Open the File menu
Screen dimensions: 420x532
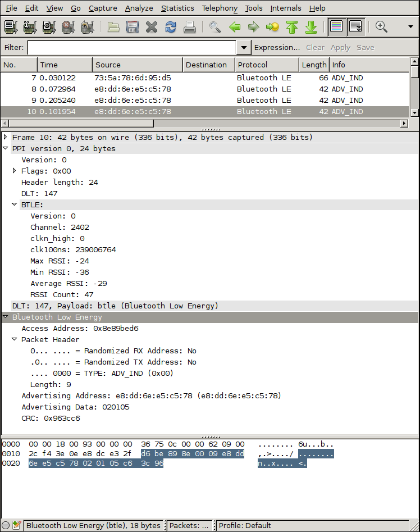pyautogui.click(x=12, y=8)
